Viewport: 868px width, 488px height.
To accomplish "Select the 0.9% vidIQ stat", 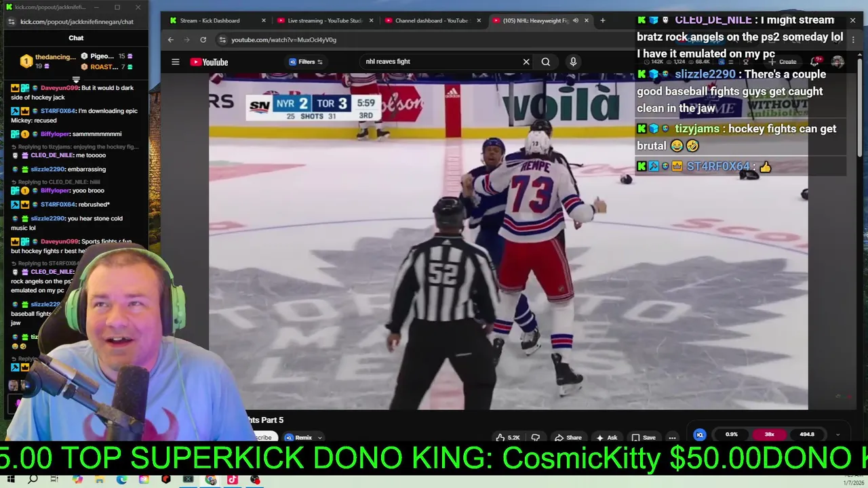I will (731, 434).
